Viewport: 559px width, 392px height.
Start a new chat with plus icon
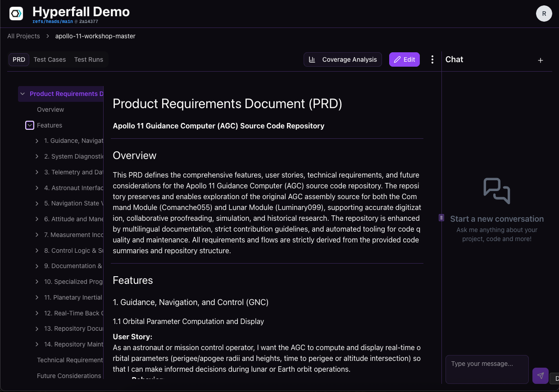pos(541,60)
